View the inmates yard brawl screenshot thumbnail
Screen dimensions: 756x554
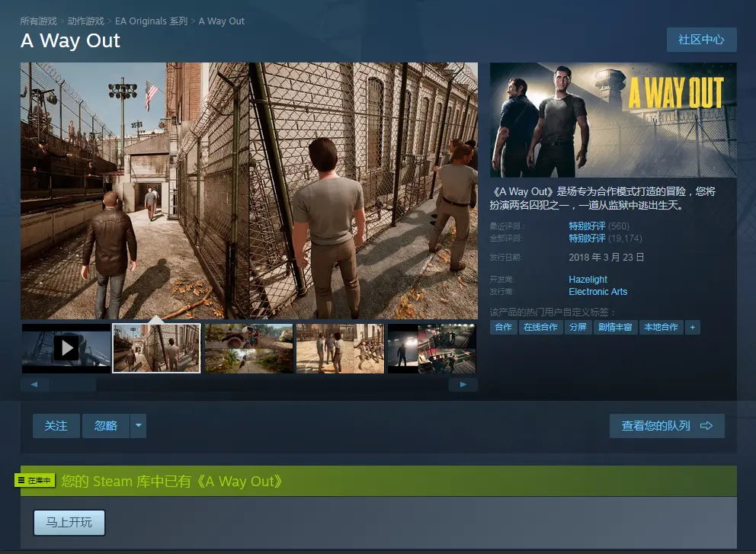(341, 348)
